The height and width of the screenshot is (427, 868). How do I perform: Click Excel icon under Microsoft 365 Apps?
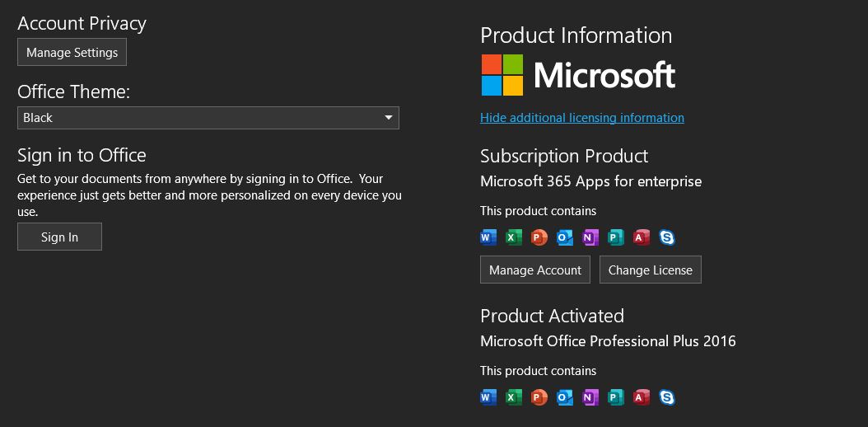514,237
